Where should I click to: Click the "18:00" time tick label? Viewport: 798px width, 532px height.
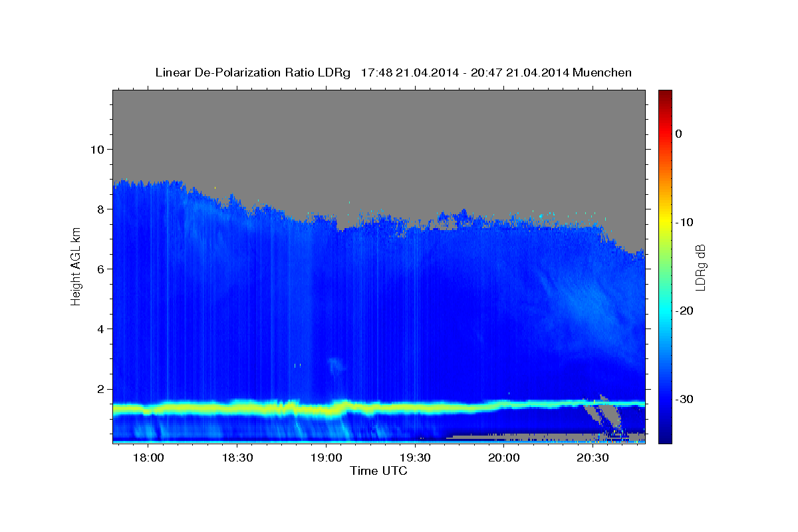148,458
